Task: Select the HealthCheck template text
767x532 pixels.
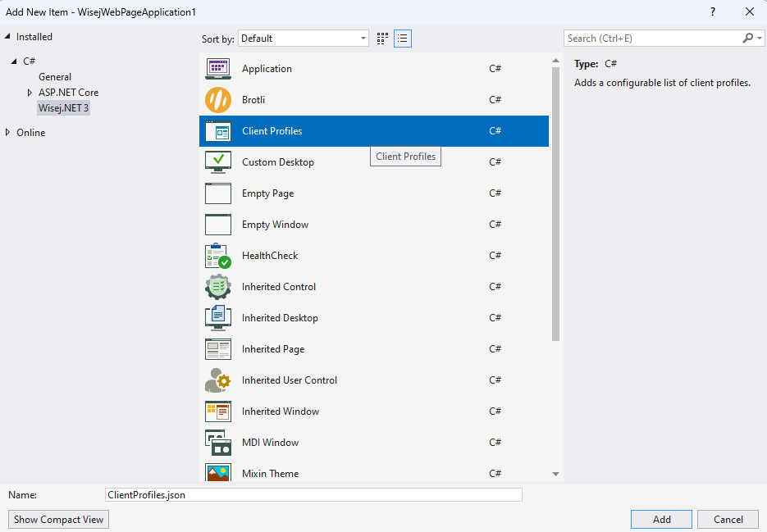Action: pos(270,256)
